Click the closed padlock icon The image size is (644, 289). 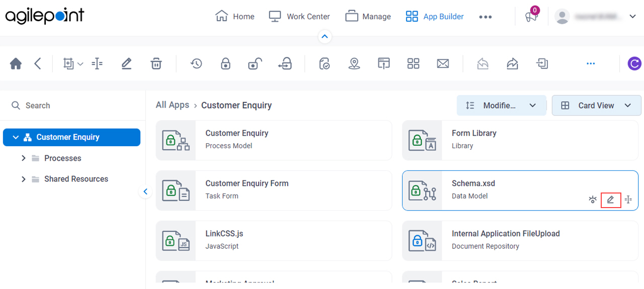coord(225,64)
